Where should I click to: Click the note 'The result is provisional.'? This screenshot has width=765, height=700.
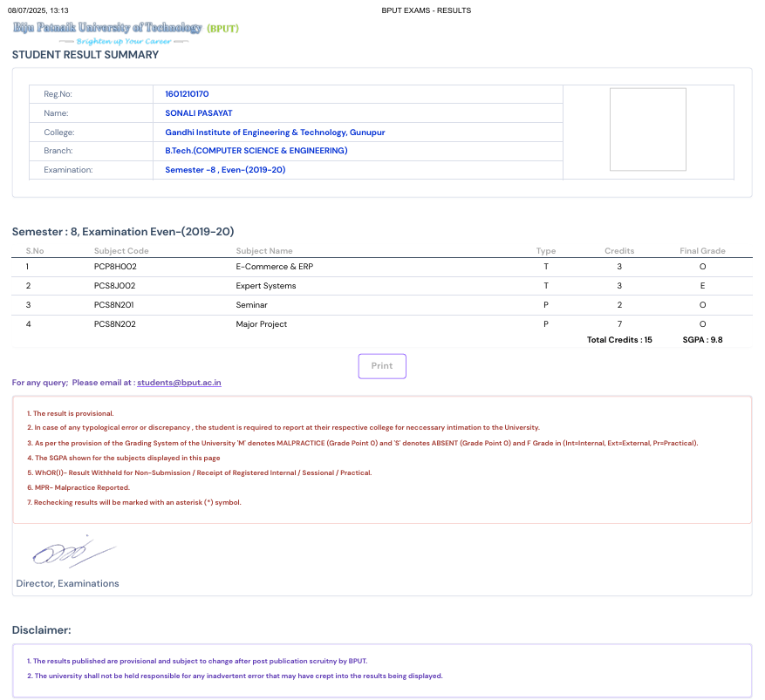tap(71, 413)
